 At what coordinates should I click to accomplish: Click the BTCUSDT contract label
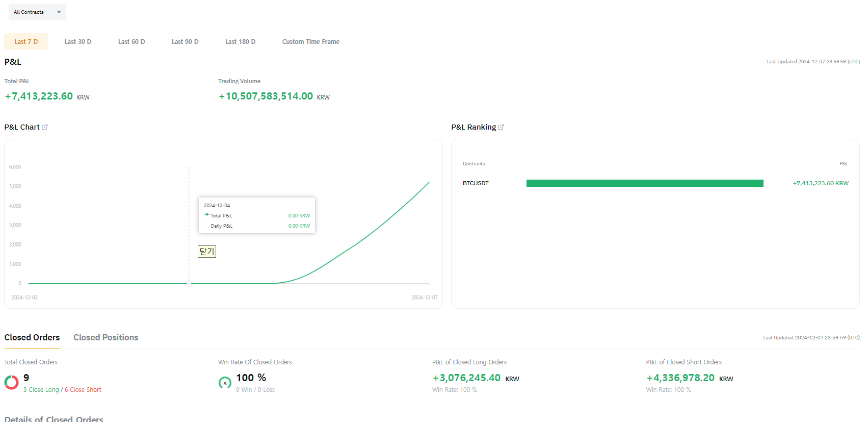pos(476,183)
